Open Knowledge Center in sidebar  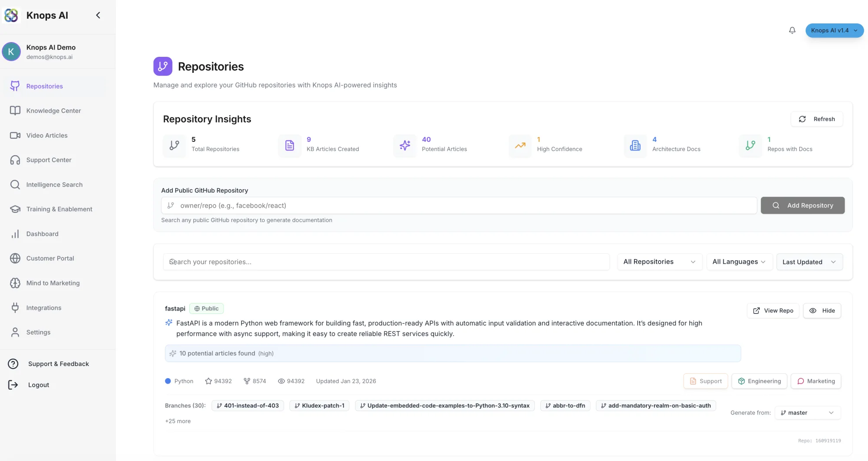[x=53, y=111]
